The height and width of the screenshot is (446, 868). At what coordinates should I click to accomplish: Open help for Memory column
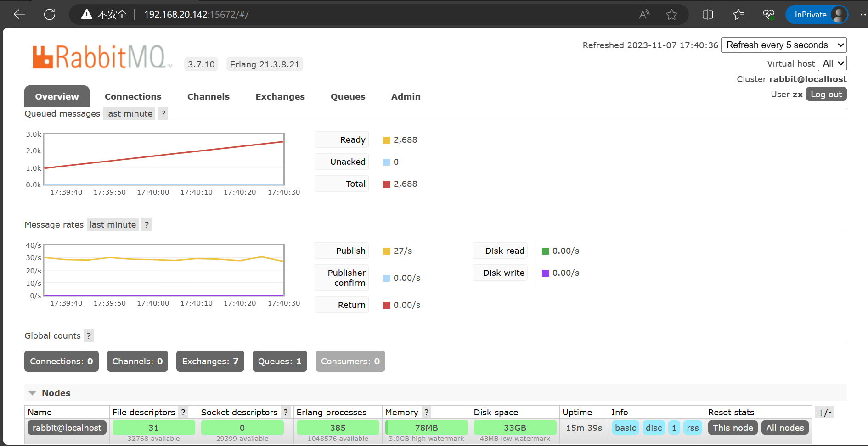tap(426, 412)
